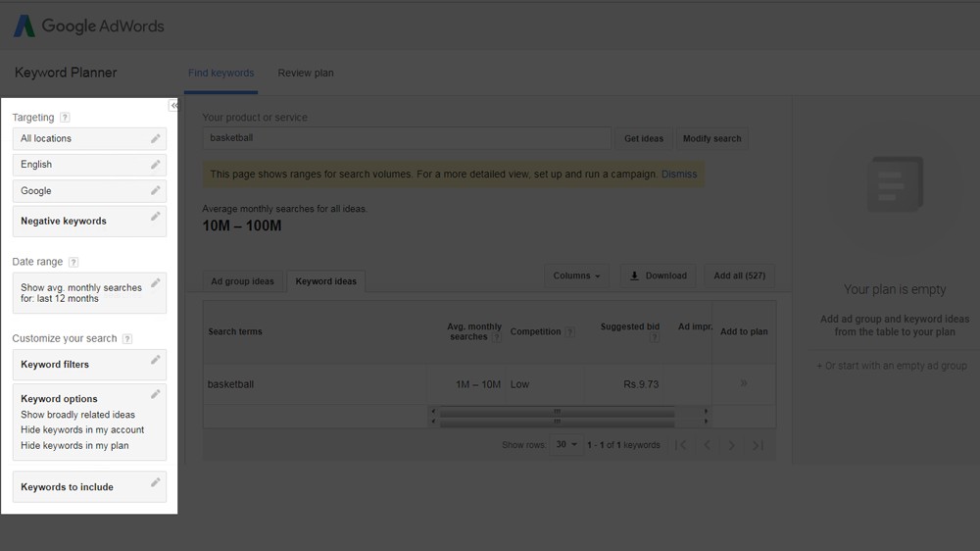The height and width of the screenshot is (551, 980).
Task: Click scroll right arrow in table scrollbar
Action: pyautogui.click(x=706, y=412)
